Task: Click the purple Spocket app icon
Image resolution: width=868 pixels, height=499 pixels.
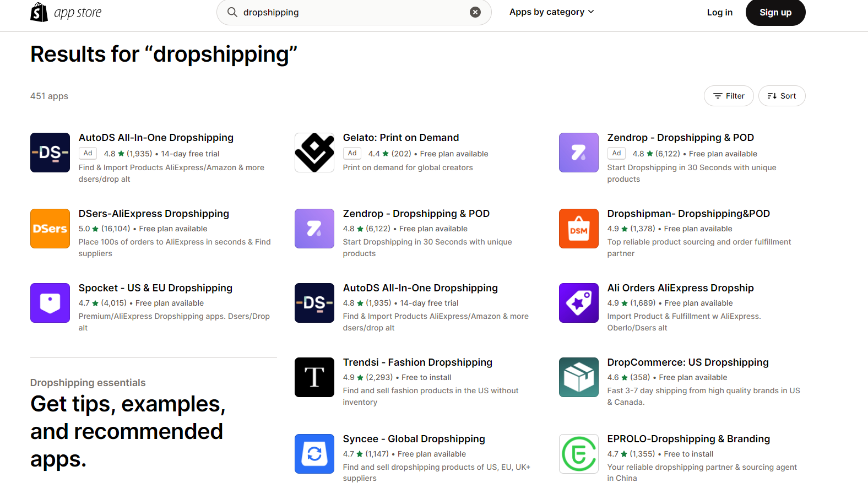Action: tap(50, 303)
